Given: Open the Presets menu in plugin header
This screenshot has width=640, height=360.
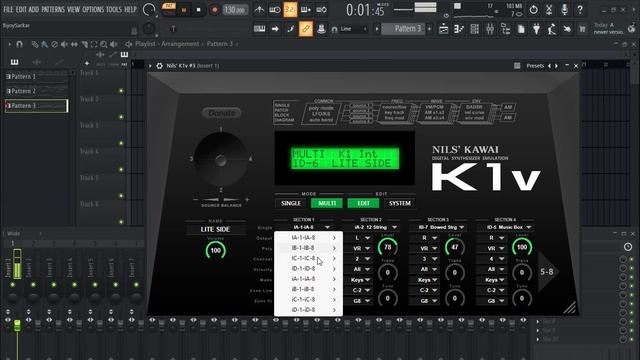Looking at the screenshot, I should pos(535,66).
